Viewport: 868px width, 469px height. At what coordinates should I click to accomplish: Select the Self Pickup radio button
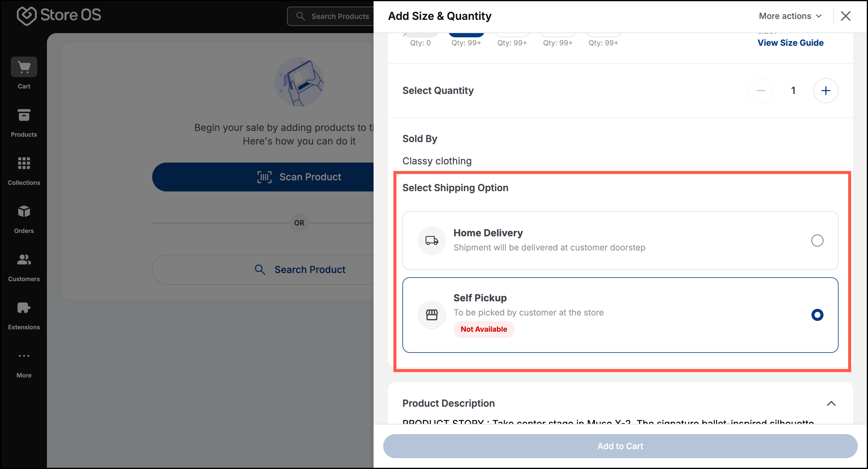click(817, 315)
